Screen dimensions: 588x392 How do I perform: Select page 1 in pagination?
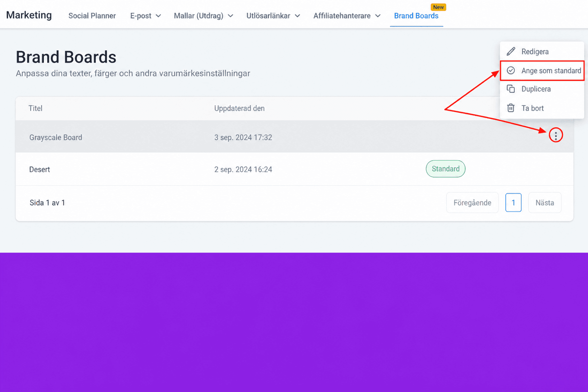click(513, 203)
